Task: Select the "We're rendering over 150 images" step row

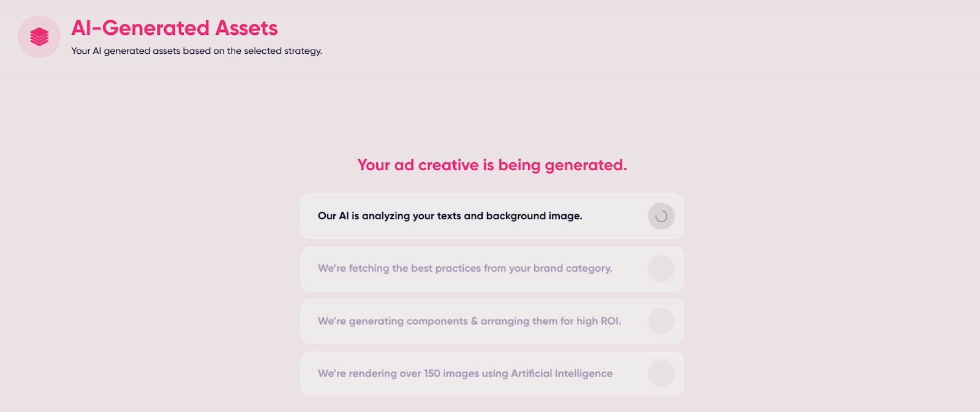Action: point(478,374)
